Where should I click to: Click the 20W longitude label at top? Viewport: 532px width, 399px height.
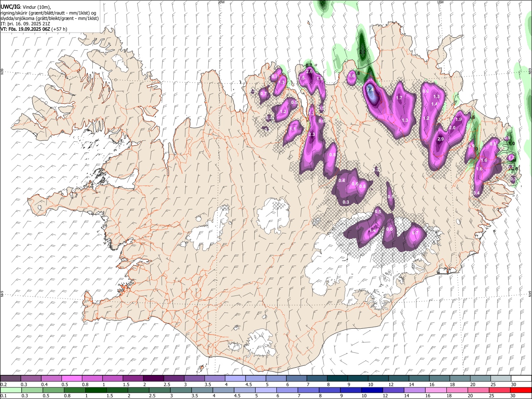tap(221, 2)
